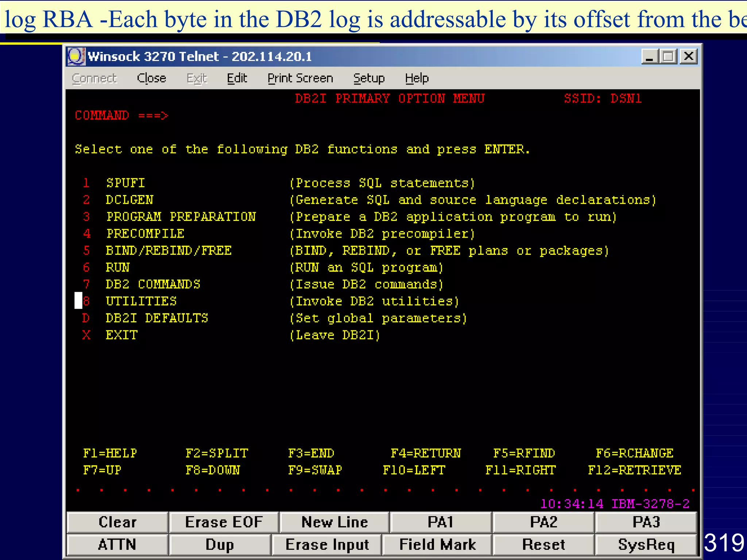Viewport: 747px width, 560px height.
Task: Click the ATTN button
Action: click(x=117, y=545)
